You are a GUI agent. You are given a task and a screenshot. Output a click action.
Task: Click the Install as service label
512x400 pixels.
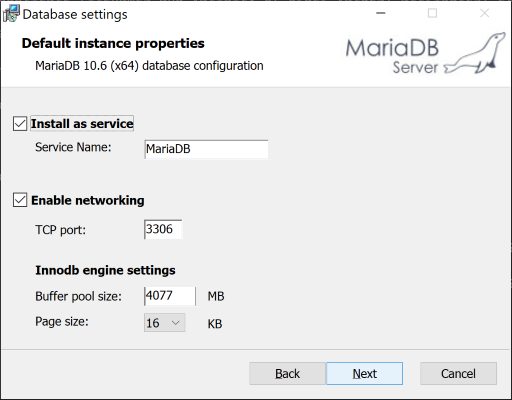point(82,124)
